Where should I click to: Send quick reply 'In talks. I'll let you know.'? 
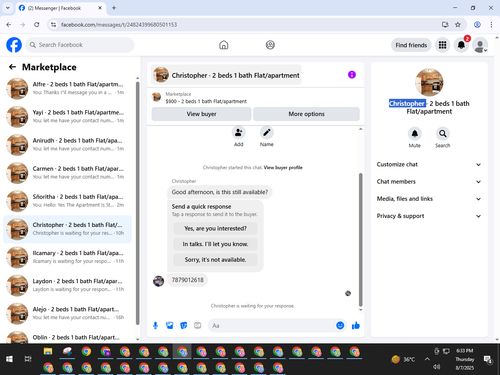(215, 244)
